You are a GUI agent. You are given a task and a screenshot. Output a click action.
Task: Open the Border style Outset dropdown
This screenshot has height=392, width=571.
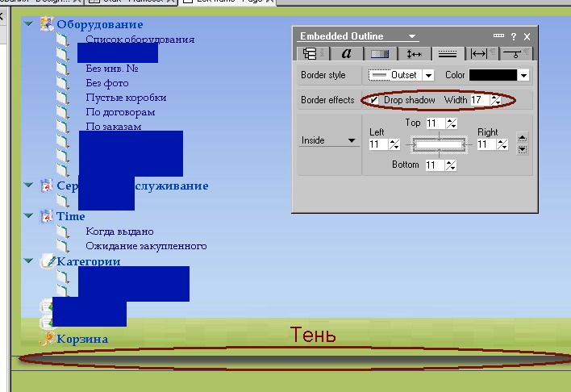[x=428, y=75]
